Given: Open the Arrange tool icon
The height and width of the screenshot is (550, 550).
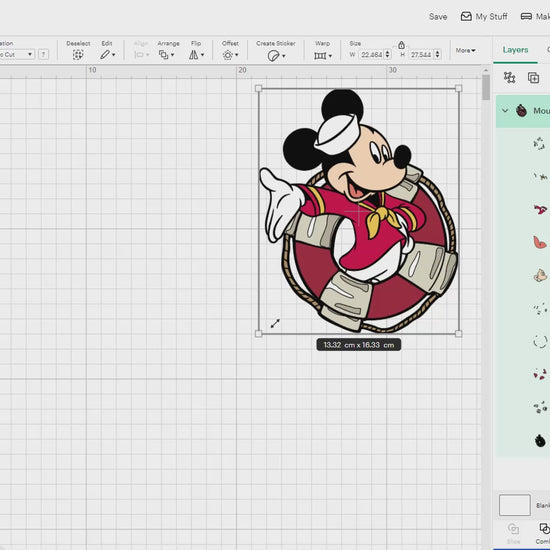Looking at the screenshot, I should tap(163, 55).
